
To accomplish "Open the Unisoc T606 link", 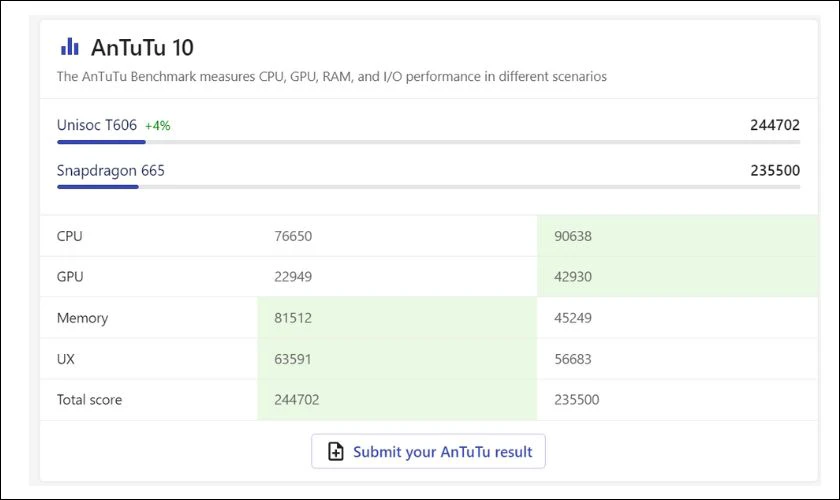I will click(x=97, y=125).
